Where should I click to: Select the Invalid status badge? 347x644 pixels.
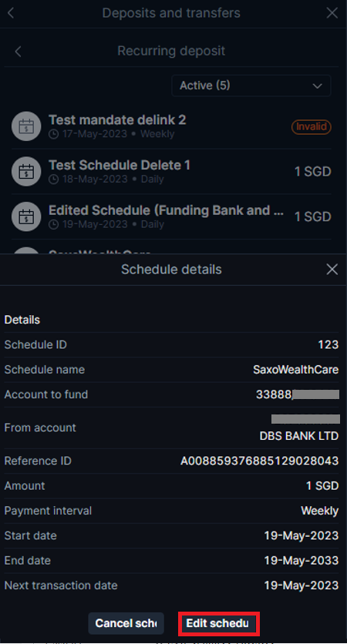click(312, 126)
